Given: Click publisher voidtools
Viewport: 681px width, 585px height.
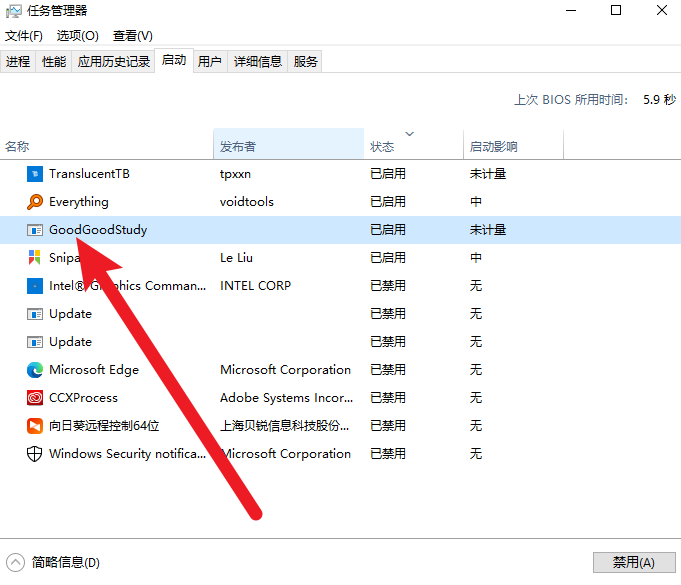Looking at the screenshot, I should point(247,202).
